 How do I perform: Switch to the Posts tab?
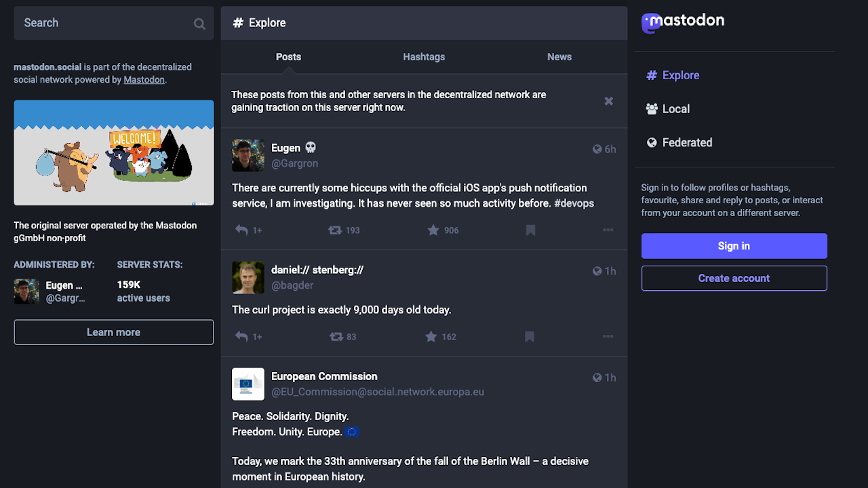pyautogui.click(x=288, y=57)
